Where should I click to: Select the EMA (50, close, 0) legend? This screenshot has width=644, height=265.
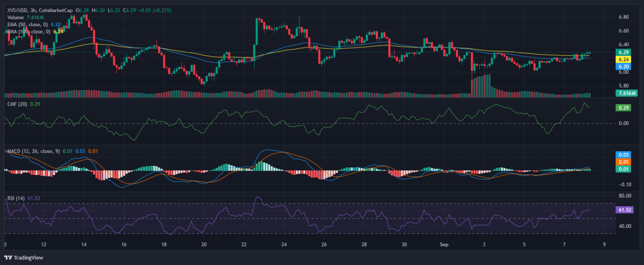point(26,24)
